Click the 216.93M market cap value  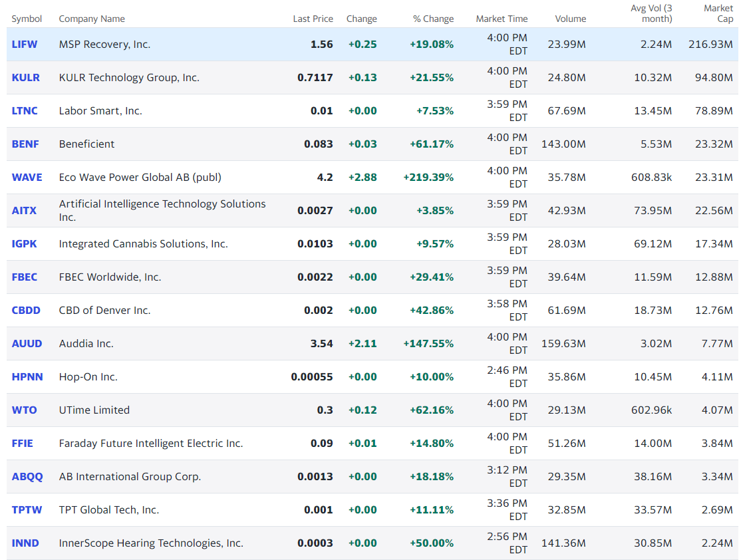coord(711,44)
